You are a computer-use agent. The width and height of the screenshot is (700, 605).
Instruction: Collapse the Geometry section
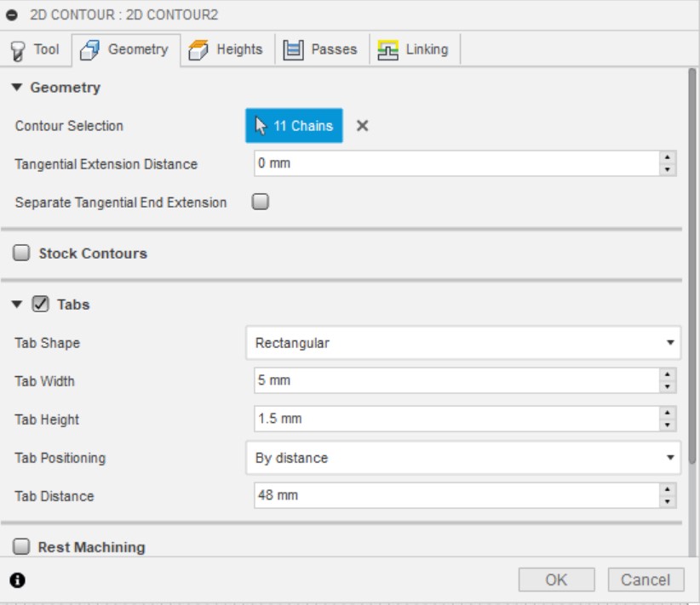point(17,88)
